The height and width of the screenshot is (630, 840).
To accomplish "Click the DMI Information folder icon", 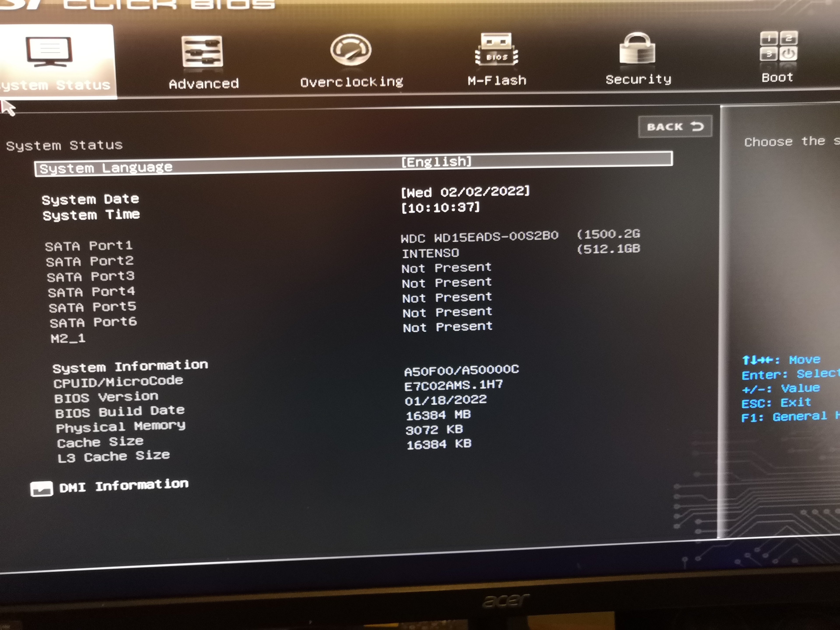I will [41, 489].
